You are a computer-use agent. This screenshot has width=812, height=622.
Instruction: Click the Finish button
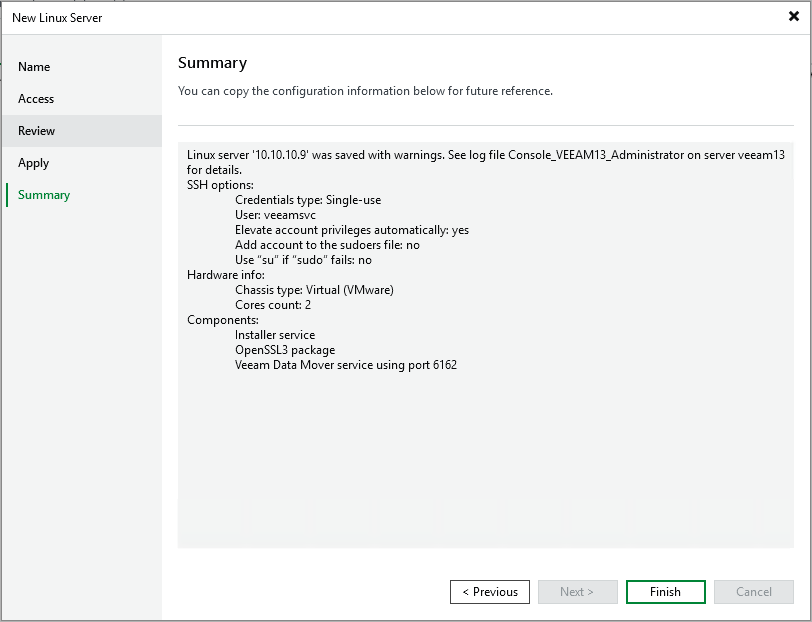665,592
